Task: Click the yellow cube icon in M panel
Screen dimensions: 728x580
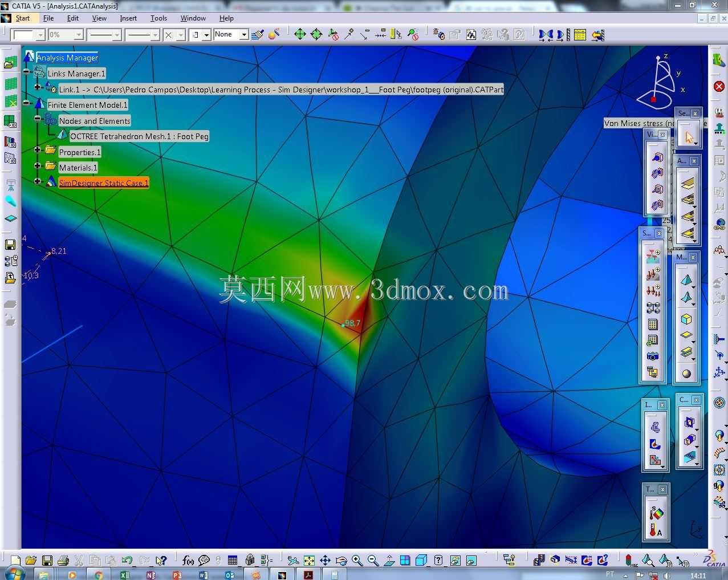Action: pos(686,319)
